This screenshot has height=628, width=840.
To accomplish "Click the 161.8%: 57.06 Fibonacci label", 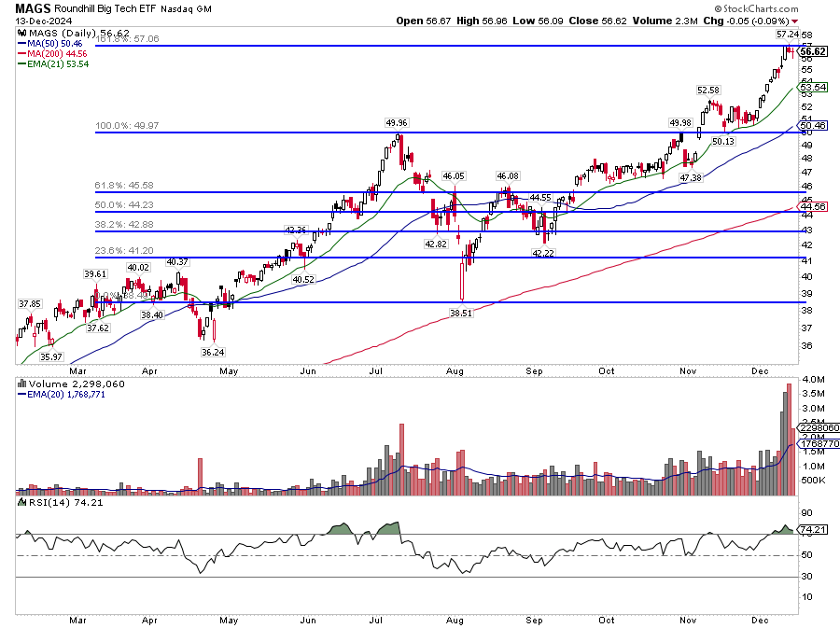I will pos(127,38).
